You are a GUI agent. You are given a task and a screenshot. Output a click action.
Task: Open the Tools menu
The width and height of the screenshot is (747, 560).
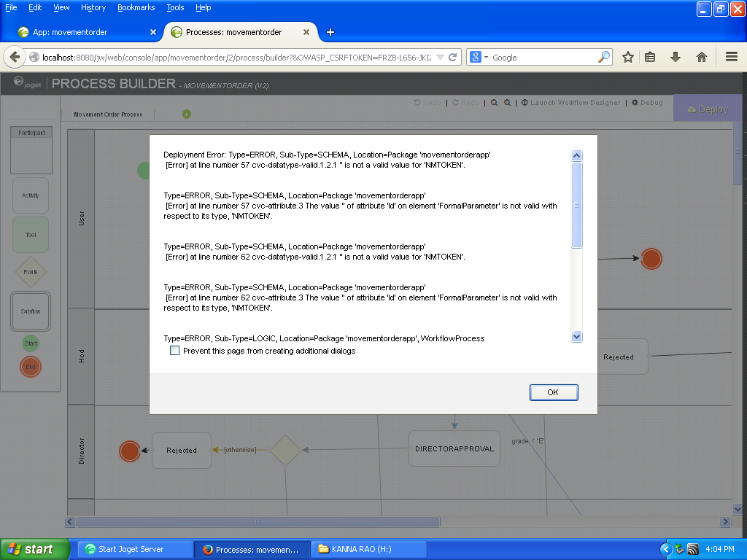point(175,7)
